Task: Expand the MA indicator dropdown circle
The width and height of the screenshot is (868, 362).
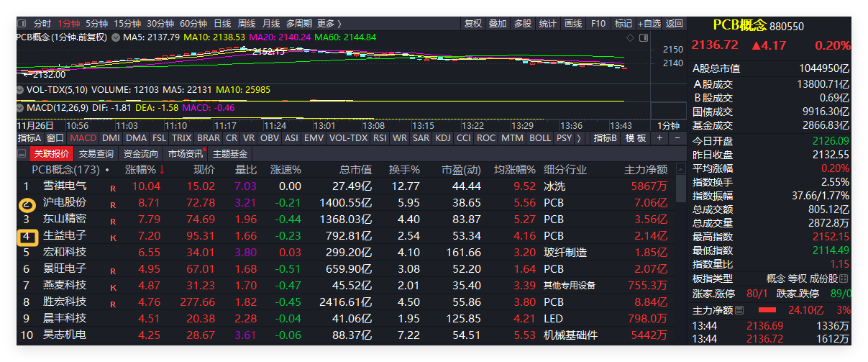Action: click(116, 37)
